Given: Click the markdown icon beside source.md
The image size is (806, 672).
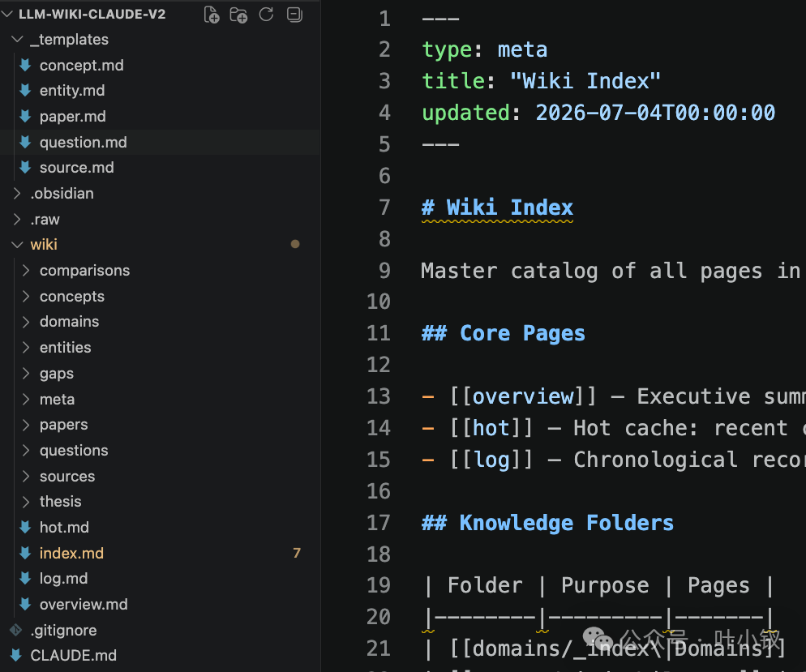Looking at the screenshot, I should pyautogui.click(x=25, y=168).
